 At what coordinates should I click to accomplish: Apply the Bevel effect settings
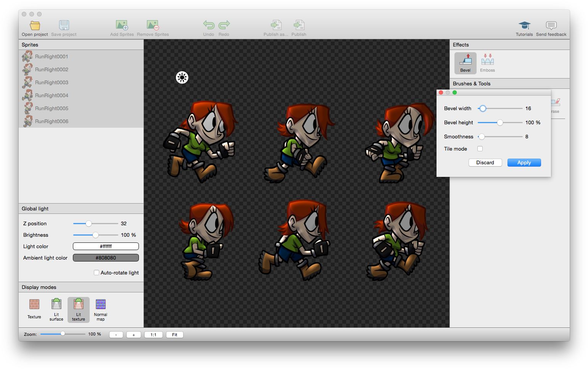[x=524, y=162]
